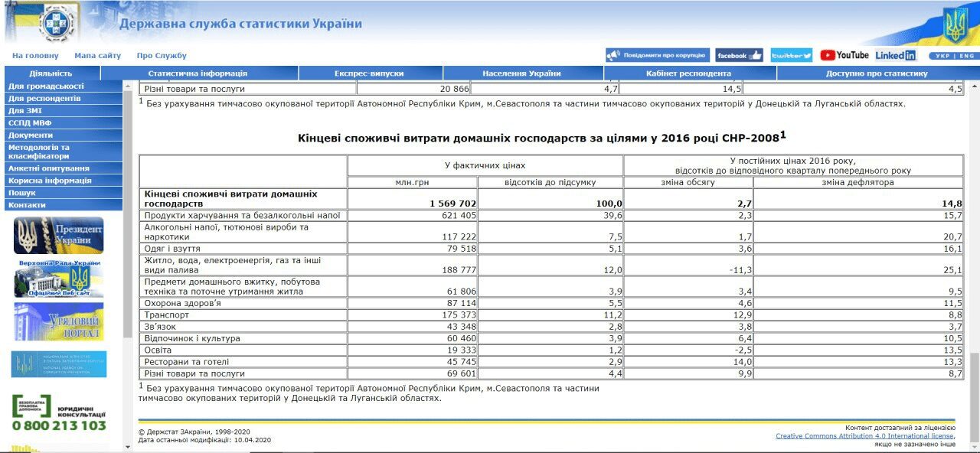
Task: Open the Facebook page button
Action: [x=739, y=55]
